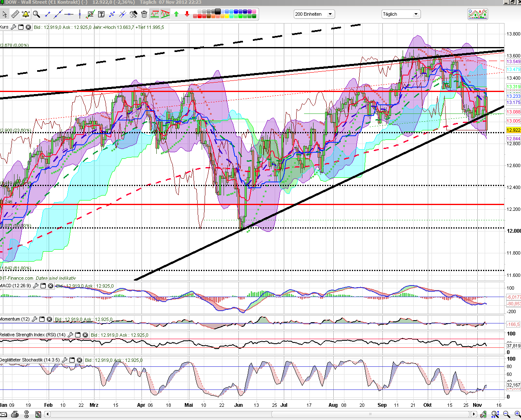521x420 pixels.
Task: Select the vertical line drawing tool
Action: (x=80, y=14)
